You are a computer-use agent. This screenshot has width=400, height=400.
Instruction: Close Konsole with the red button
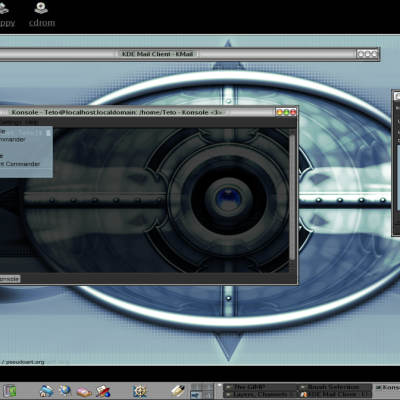[x=293, y=112]
